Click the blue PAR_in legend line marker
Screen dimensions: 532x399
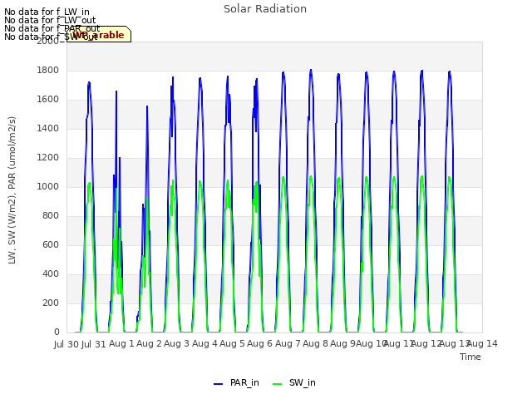(x=218, y=384)
